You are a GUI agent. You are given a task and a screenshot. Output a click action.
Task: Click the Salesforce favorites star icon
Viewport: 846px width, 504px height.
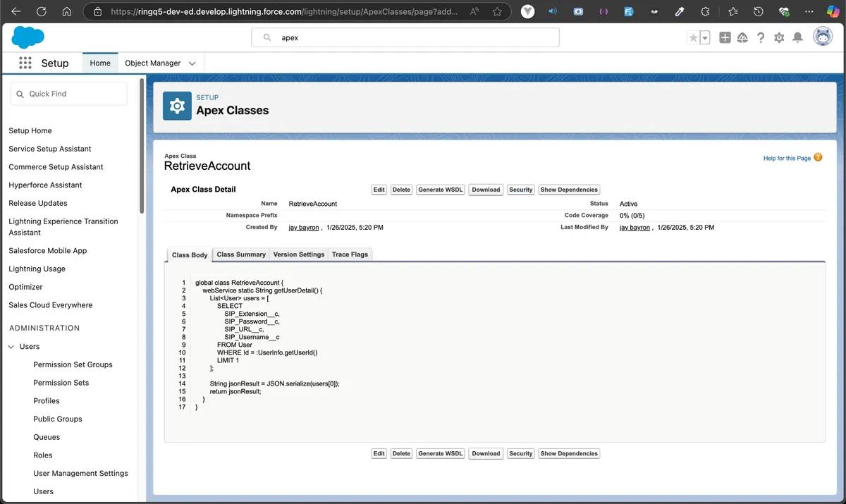pos(693,38)
